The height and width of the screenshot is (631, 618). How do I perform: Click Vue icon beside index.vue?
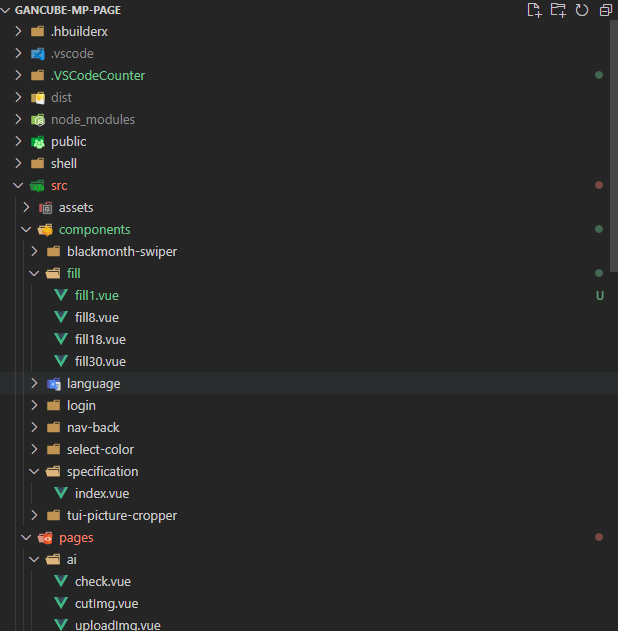click(x=61, y=493)
